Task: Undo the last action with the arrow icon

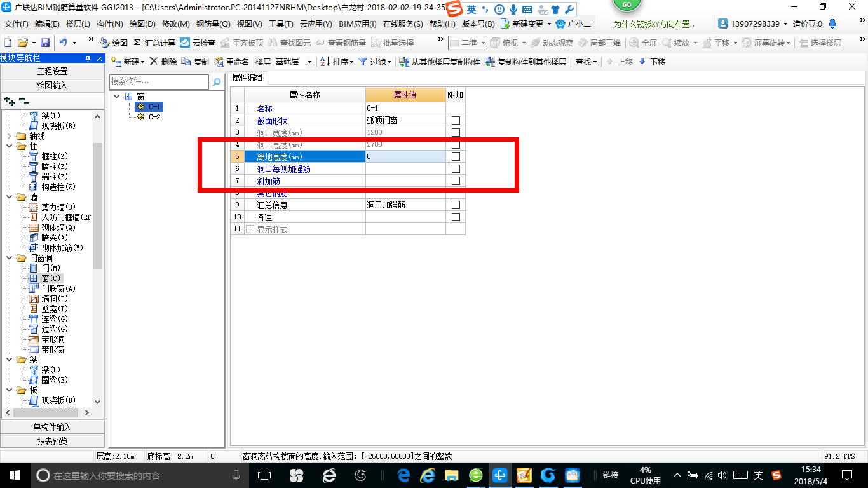Action: (x=64, y=43)
